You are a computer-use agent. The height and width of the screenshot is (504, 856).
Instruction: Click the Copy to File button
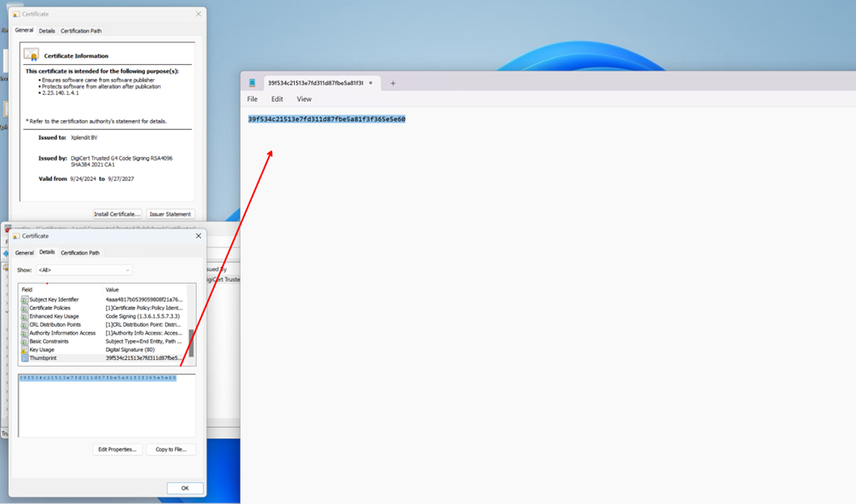tap(170, 450)
